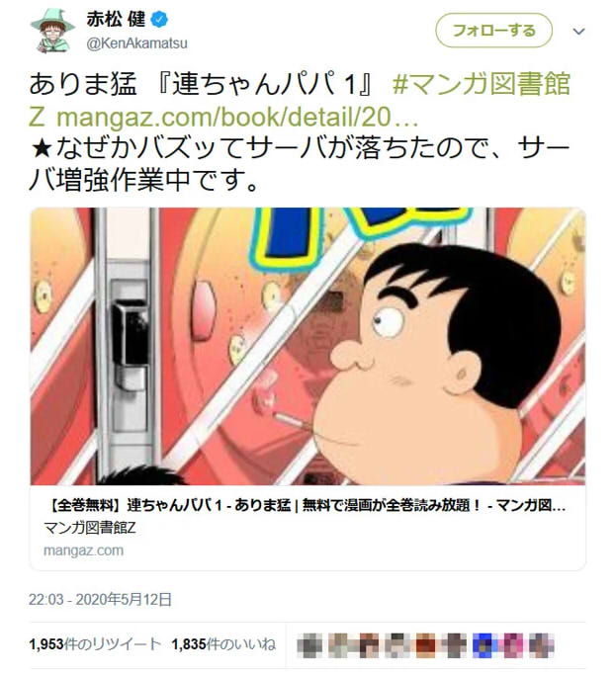616x675 pixels.
Task: Click the pink blurred liker avatar
Action: 513,645
